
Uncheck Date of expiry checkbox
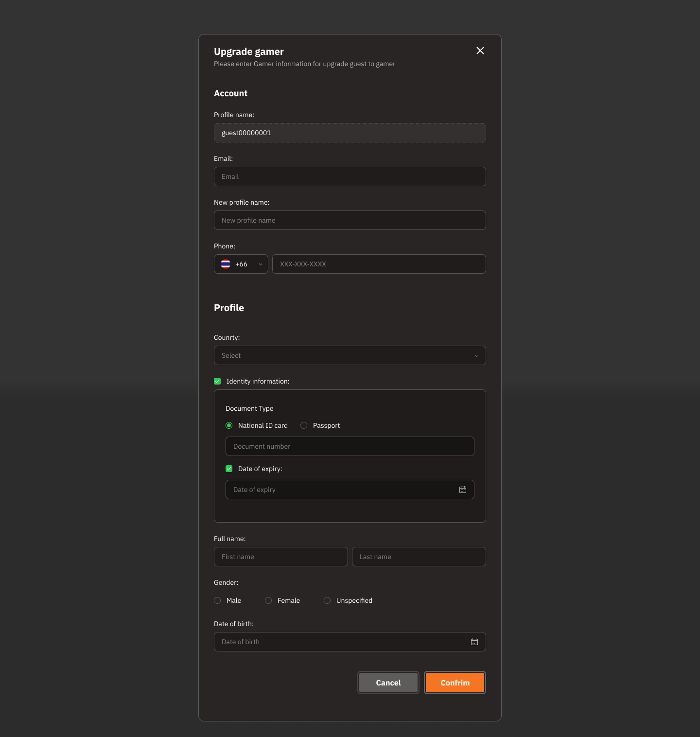coord(229,469)
